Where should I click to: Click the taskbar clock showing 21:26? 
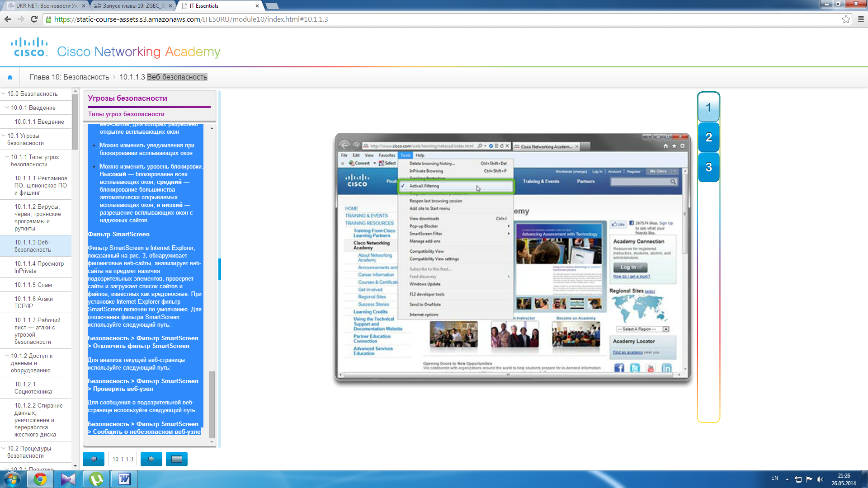844,479
